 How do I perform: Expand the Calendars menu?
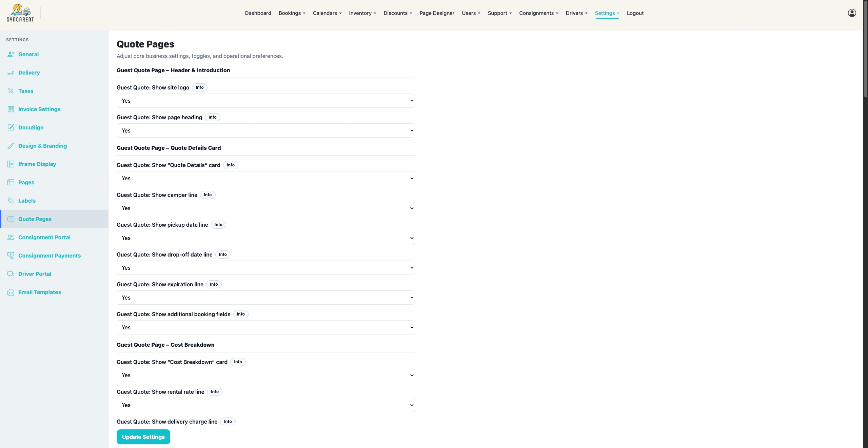click(x=327, y=13)
